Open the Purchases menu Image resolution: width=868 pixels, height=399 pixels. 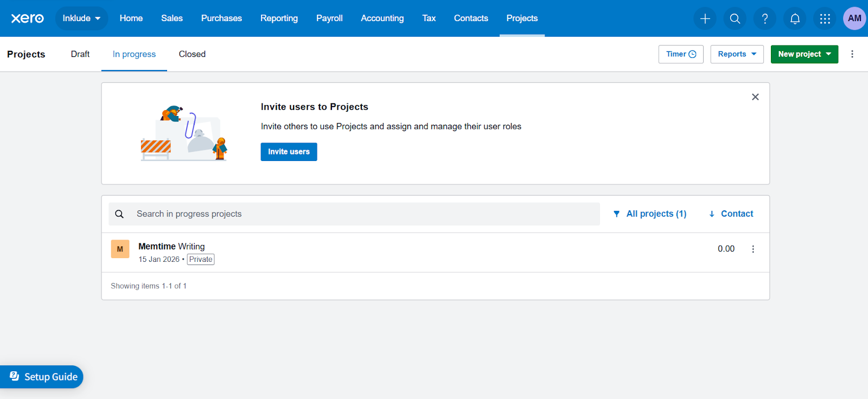coord(221,18)
